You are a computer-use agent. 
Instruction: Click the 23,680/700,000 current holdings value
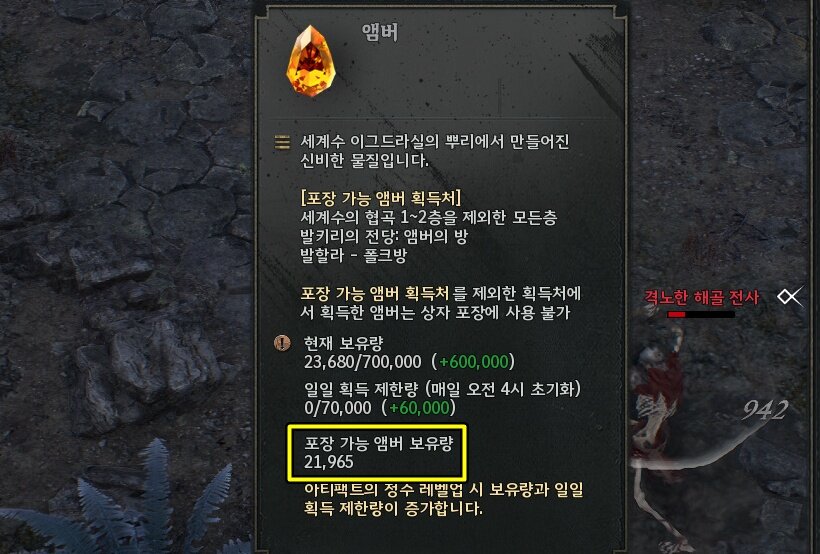(x=362, y=362)
